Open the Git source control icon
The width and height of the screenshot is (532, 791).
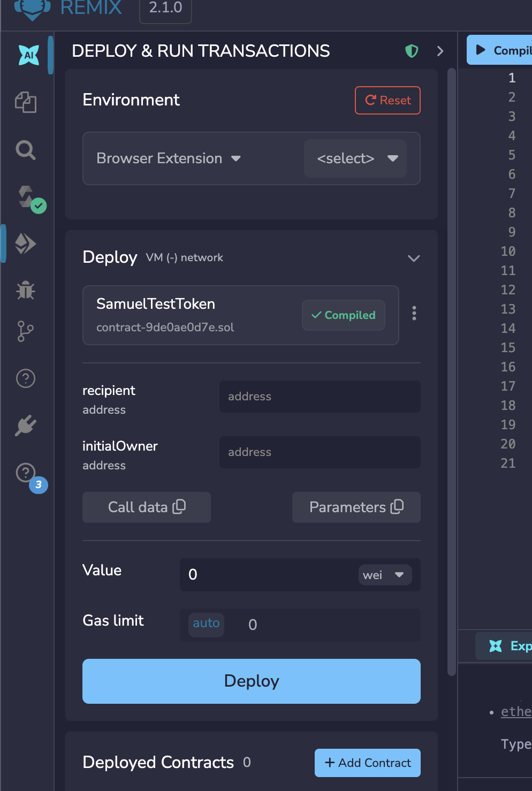pyautogui.click(x=26, y=331)
